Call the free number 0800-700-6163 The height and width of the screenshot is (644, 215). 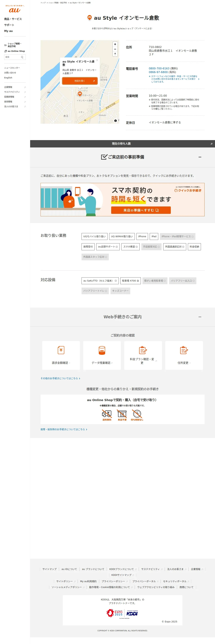tap(159, 69)
